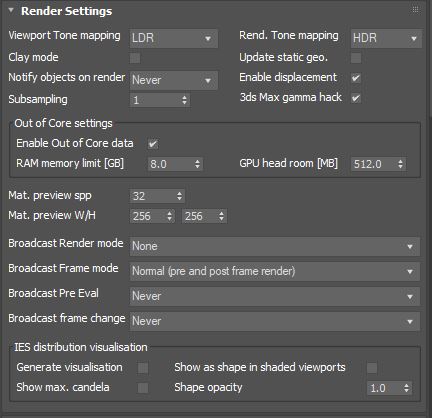The image size is (432, 418).
Task: Click Subsampling spinner arrows
Action: (x=185, y=100)
